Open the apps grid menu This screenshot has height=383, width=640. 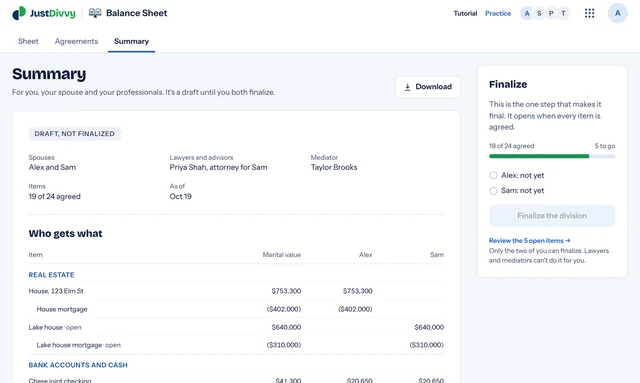589,13
